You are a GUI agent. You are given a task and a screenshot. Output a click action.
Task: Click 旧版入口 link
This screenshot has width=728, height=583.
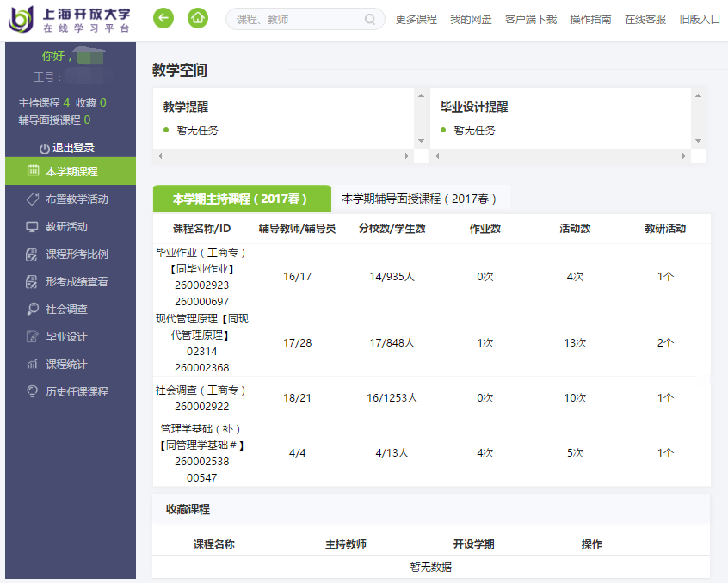click(x=700, y=20)
